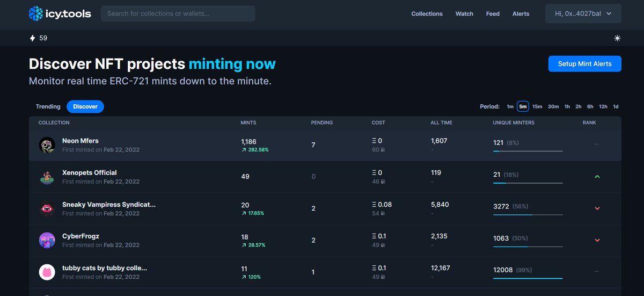Click the UNIQUE MINTERS column header
The image size is (644, 296).
coord(514,122)
